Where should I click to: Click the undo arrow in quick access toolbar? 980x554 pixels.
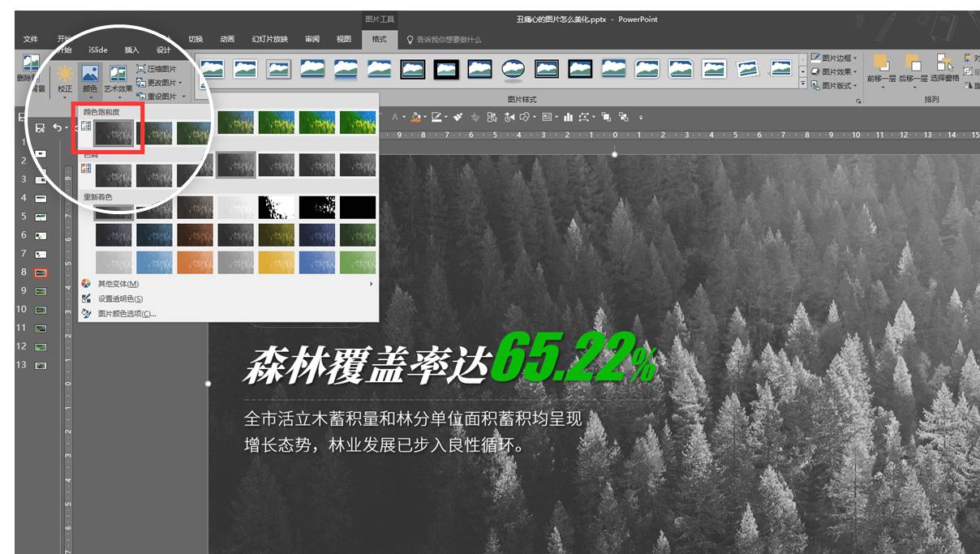56,127
